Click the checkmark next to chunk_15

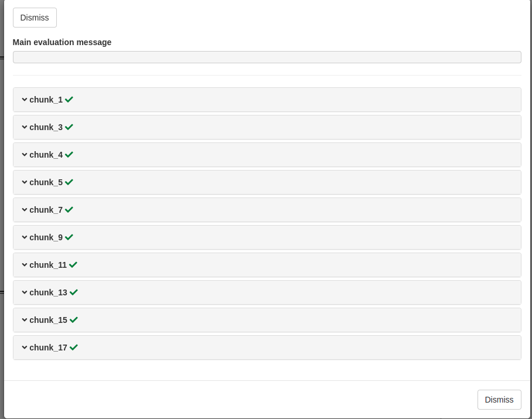point(73,320)
